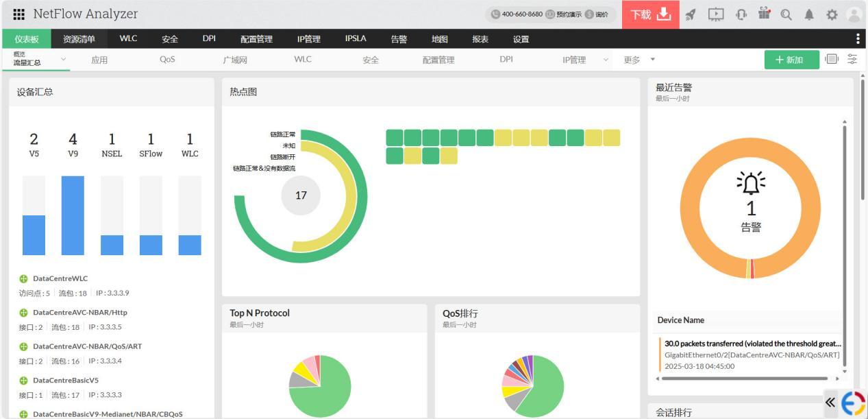Open the apps grid icon beside NetFlow Analyzer

[18, 14]
